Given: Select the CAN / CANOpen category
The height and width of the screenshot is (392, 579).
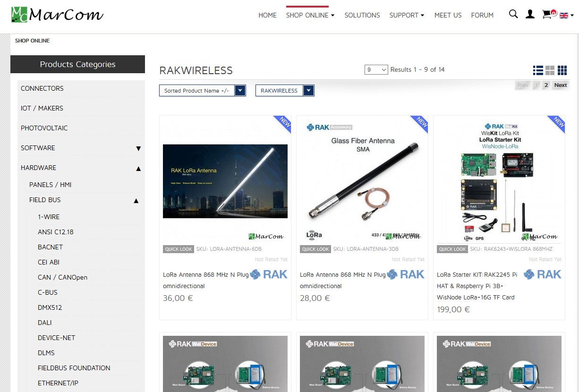Looking at the screenshot, I should (x=62, y=277).
